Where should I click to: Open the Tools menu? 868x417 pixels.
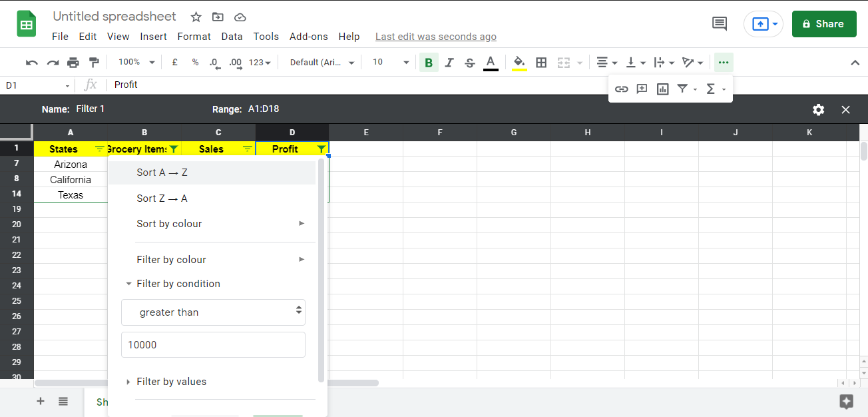coord(266,37)
